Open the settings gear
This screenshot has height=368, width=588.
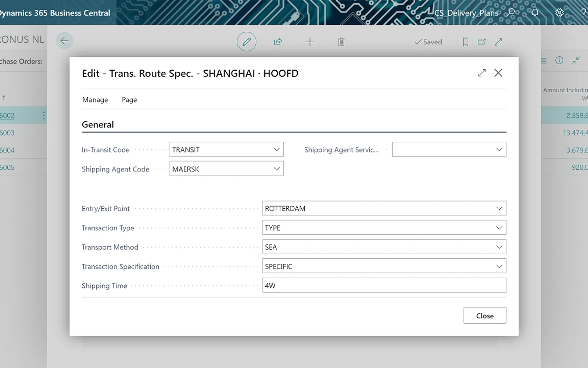[x=559, y=13]
